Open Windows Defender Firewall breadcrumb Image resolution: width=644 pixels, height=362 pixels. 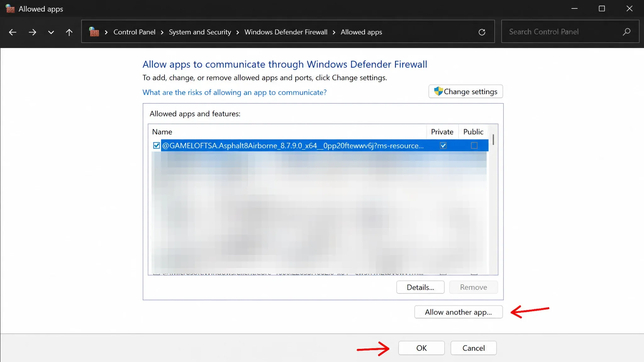click(286, 32)
